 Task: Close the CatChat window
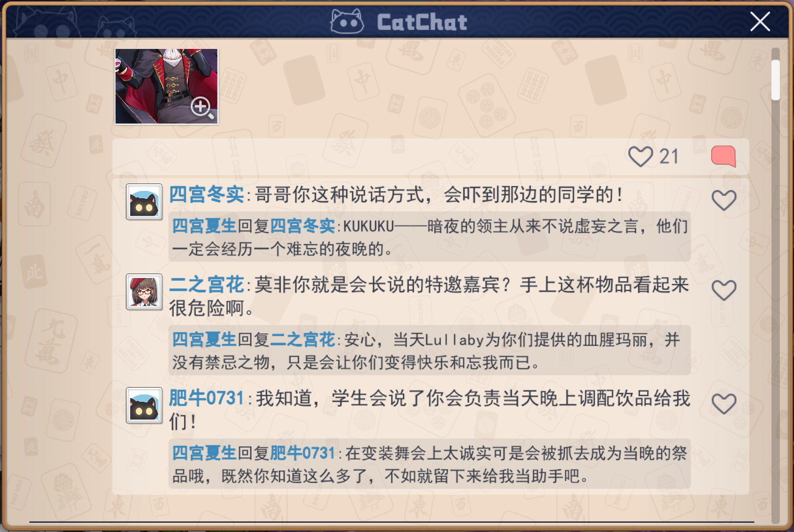pos(760,22)
